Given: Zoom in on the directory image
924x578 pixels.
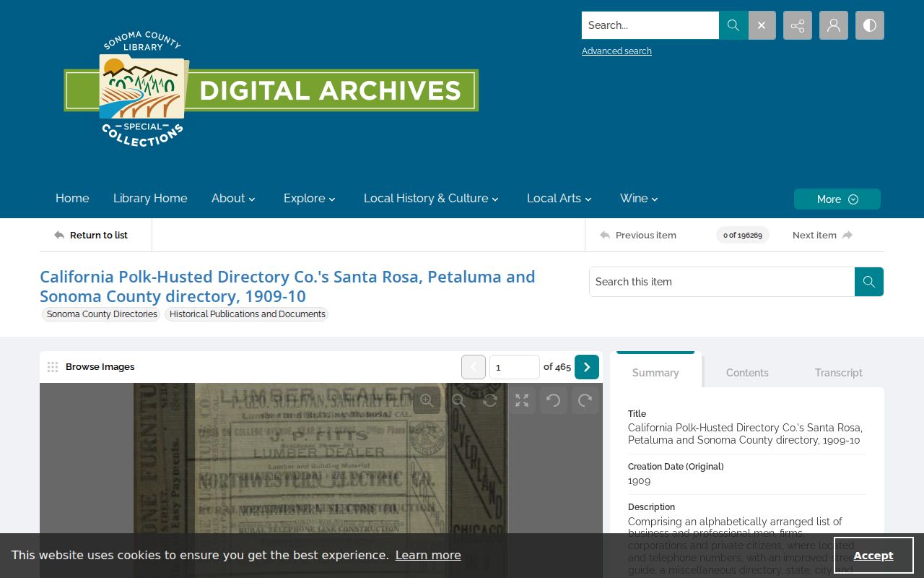Looking at the screenshot, I should (427, 400).
